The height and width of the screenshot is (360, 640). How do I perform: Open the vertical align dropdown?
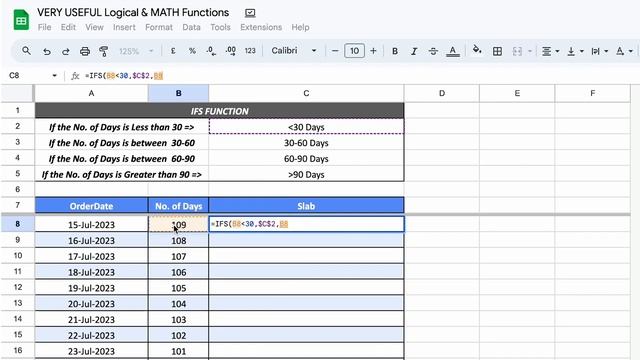click(575, 51)
